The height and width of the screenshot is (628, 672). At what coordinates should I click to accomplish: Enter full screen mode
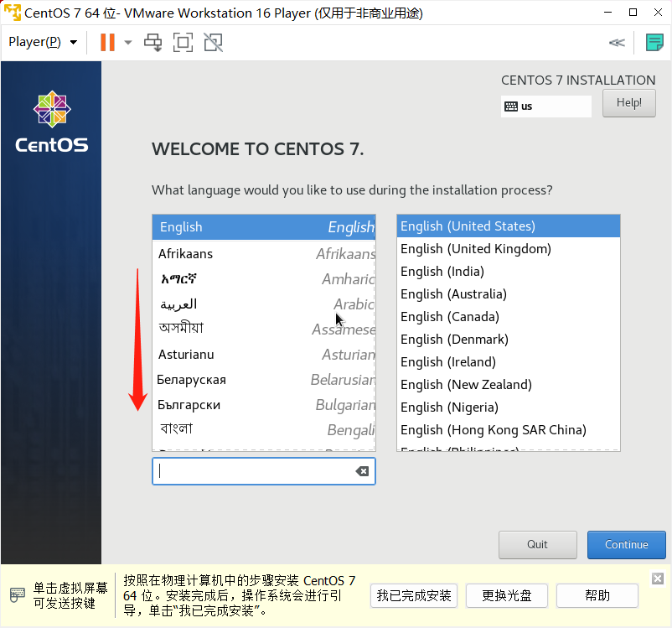tap(183, 43)
